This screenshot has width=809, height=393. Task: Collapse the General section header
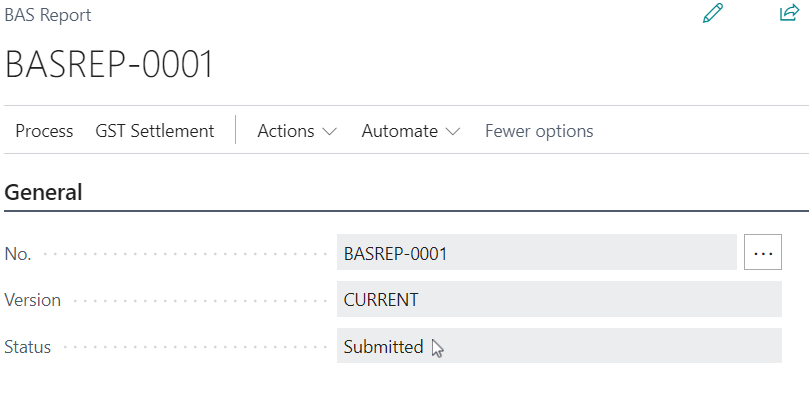tap(43, 192)
